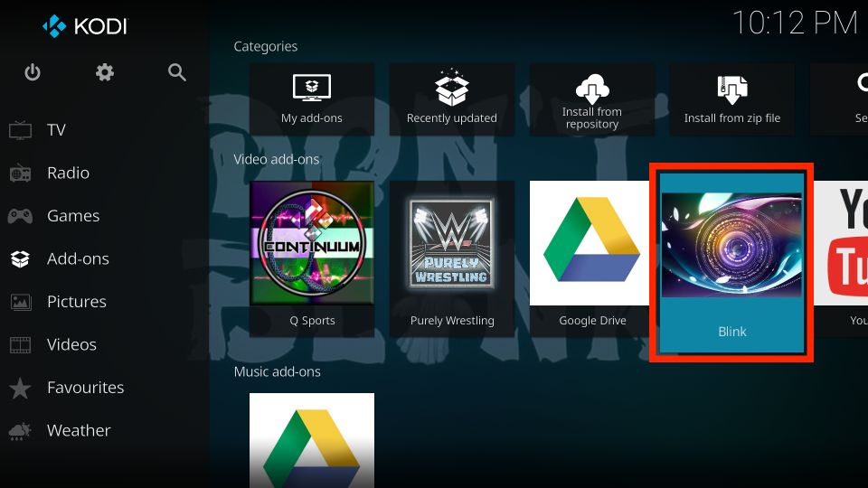The width and height of the screenshot is (868, 488).
Task: Click the Music add-ons heading
Action: pos(277,371)
